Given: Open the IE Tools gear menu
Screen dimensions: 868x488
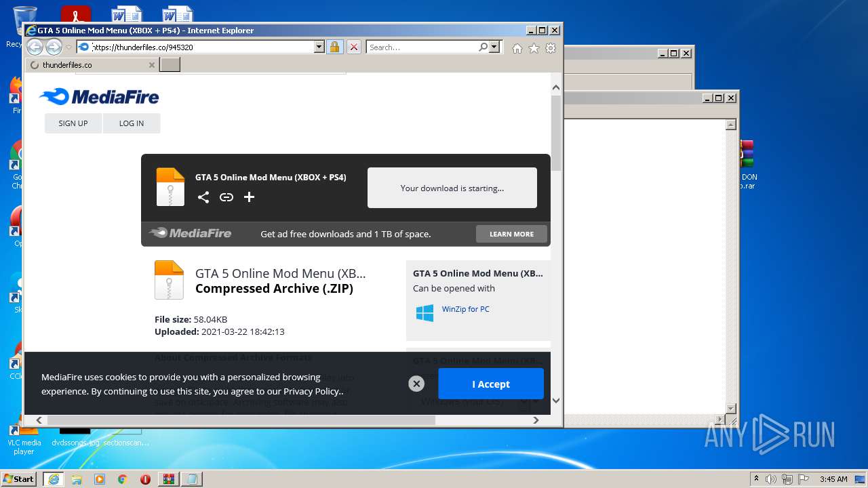Looking at the screenshot, I should (551, 48).
